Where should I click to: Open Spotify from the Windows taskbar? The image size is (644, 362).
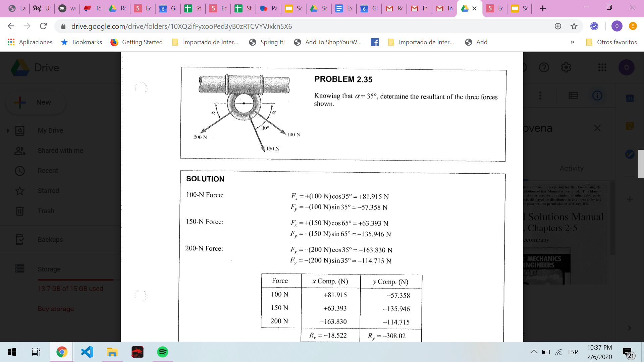(162, 352)
